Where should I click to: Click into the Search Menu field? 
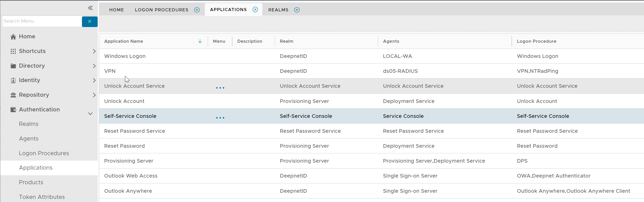point(42,21)
